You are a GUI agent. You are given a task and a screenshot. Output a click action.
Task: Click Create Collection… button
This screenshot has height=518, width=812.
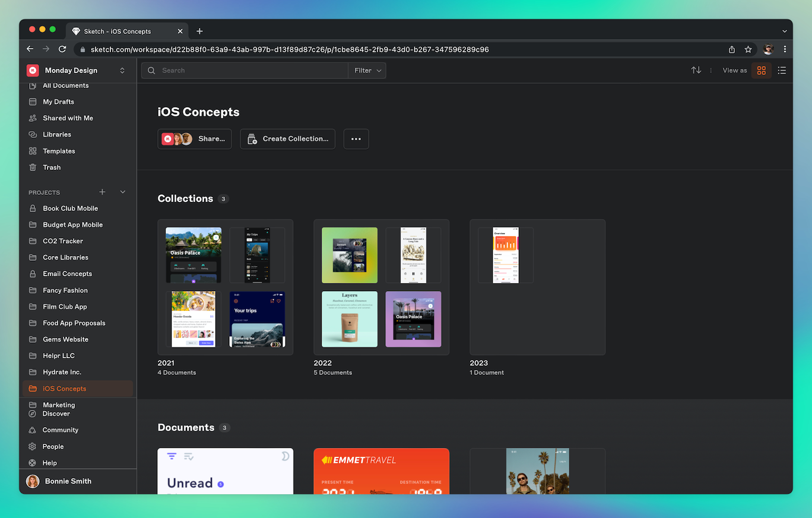[x=288, y=139]
